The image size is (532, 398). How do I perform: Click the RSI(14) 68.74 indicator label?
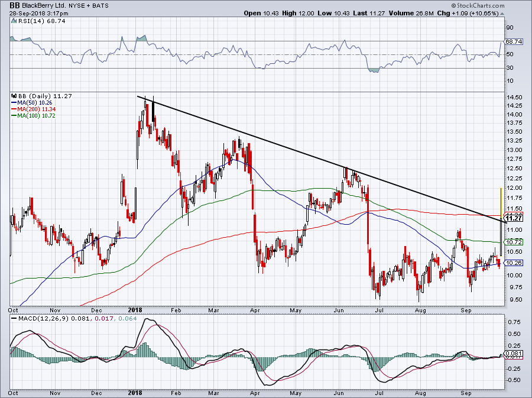[x=41, y=21]
